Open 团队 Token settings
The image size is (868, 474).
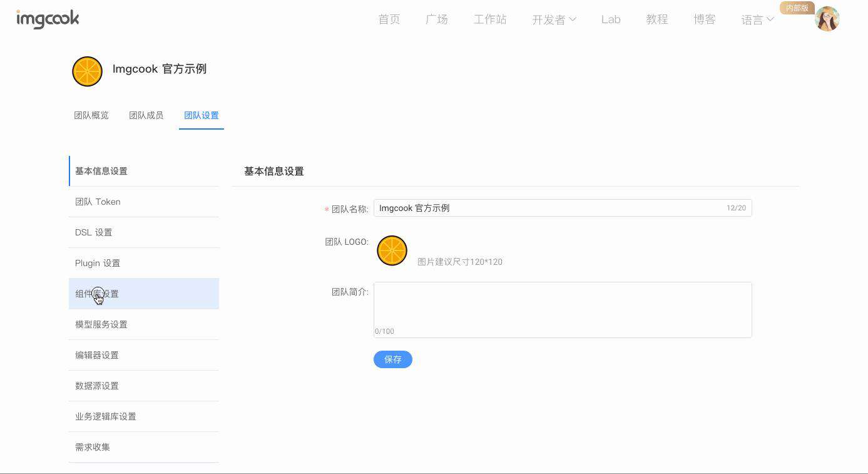coord(144,202)
